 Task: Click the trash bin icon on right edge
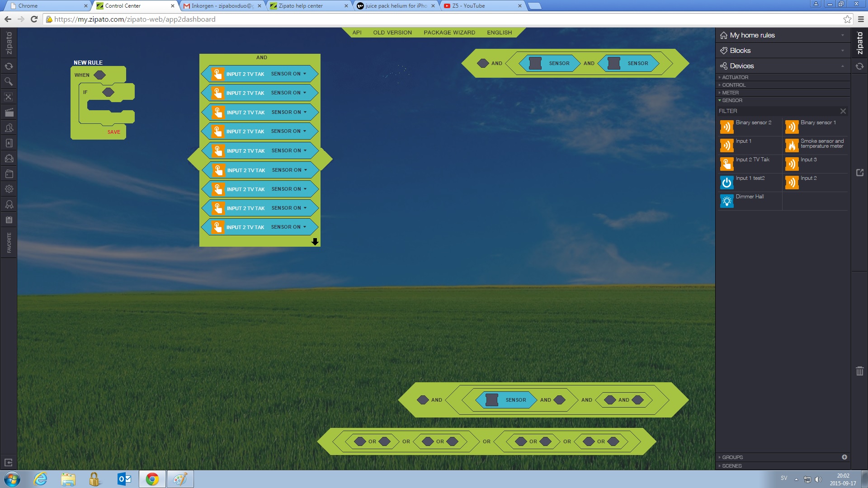click(859, 371)
